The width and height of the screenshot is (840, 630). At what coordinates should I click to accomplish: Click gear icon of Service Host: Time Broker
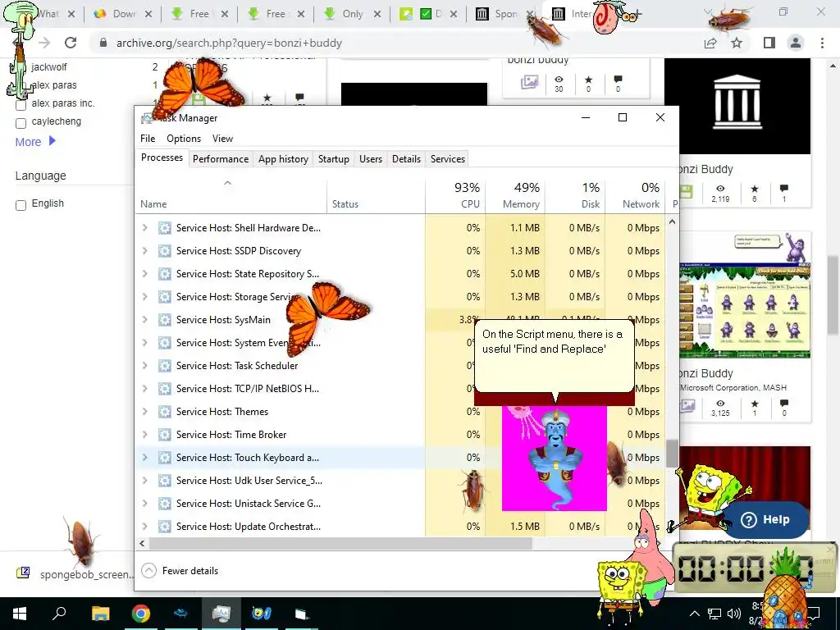coord(164,435)
